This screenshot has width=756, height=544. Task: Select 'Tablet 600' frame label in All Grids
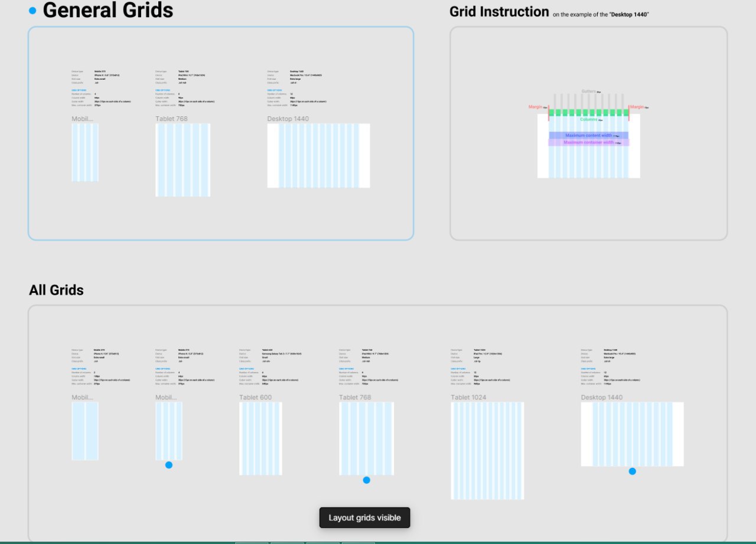coord(256,398)
